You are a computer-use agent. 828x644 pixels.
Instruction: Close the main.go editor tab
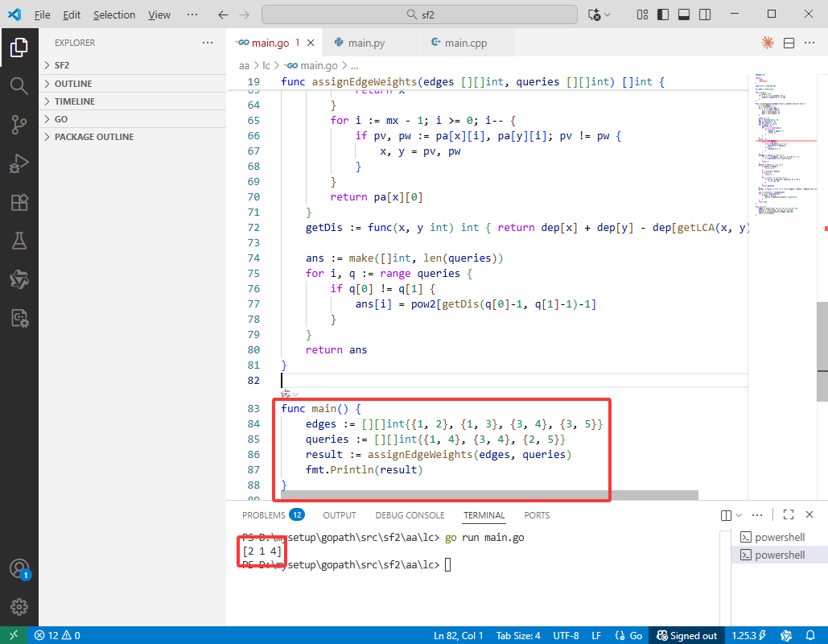click(311, 43)
